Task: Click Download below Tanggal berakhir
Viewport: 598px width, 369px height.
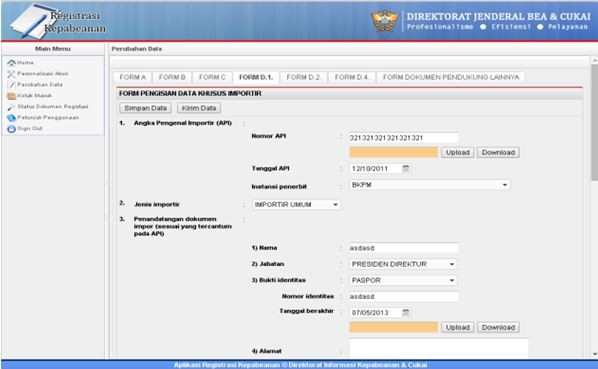Action: point(498,327)
